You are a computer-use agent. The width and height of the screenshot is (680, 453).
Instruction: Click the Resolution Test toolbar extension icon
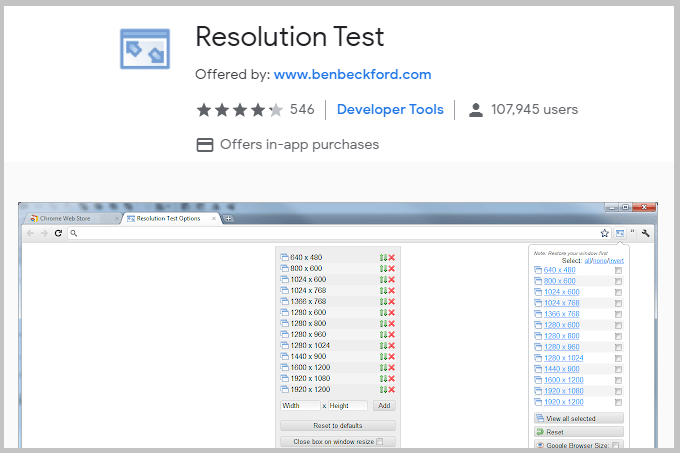click(620, 233)
